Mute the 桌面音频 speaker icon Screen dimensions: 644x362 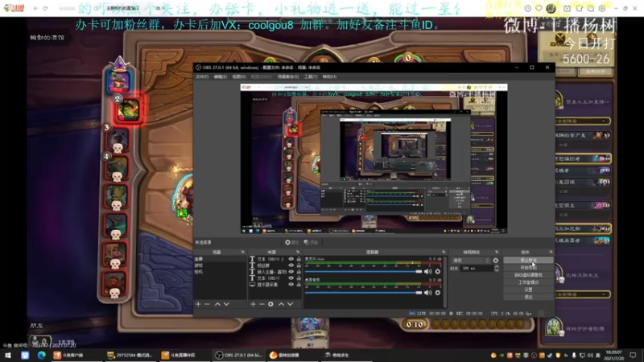click(428, 293)
